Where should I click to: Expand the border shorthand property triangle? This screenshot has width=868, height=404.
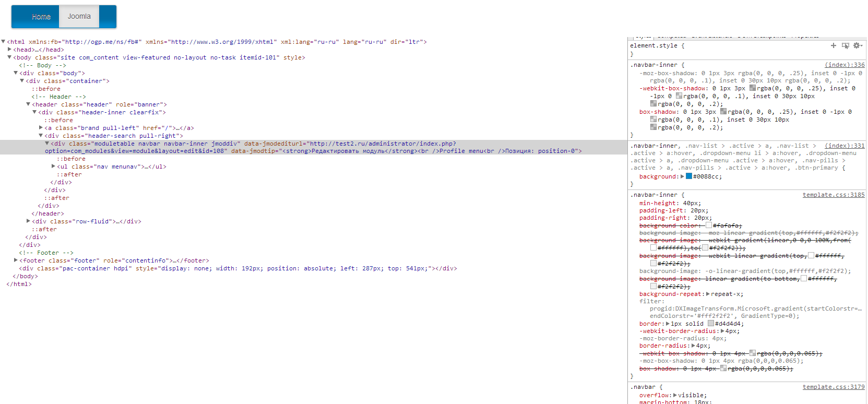coord(668,324)
